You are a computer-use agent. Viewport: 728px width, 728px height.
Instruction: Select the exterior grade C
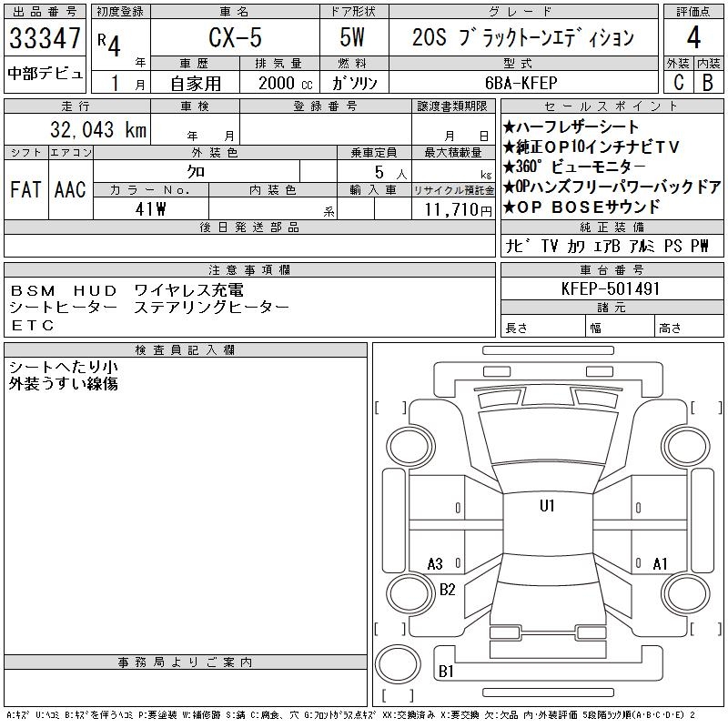pos(679,83)
